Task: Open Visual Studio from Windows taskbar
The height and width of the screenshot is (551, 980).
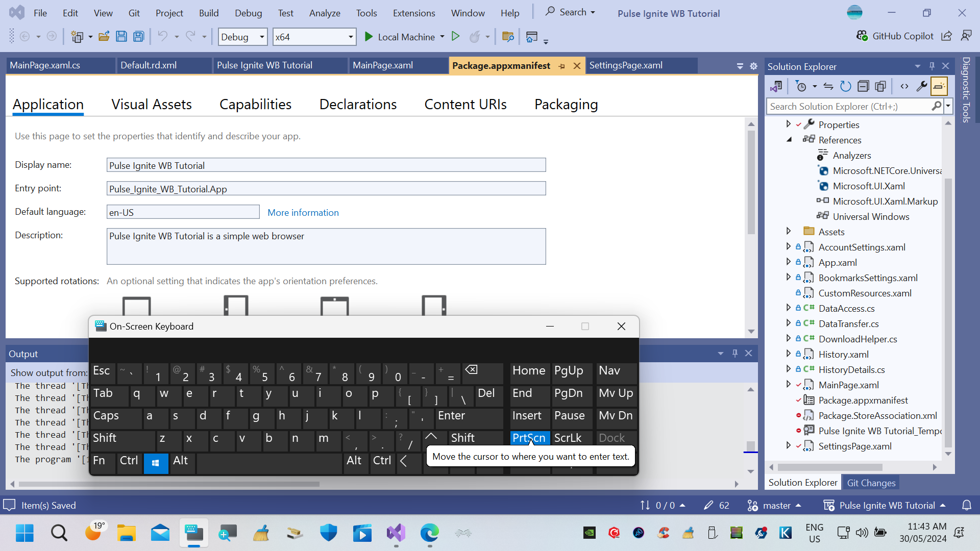Action: point(396,534)
